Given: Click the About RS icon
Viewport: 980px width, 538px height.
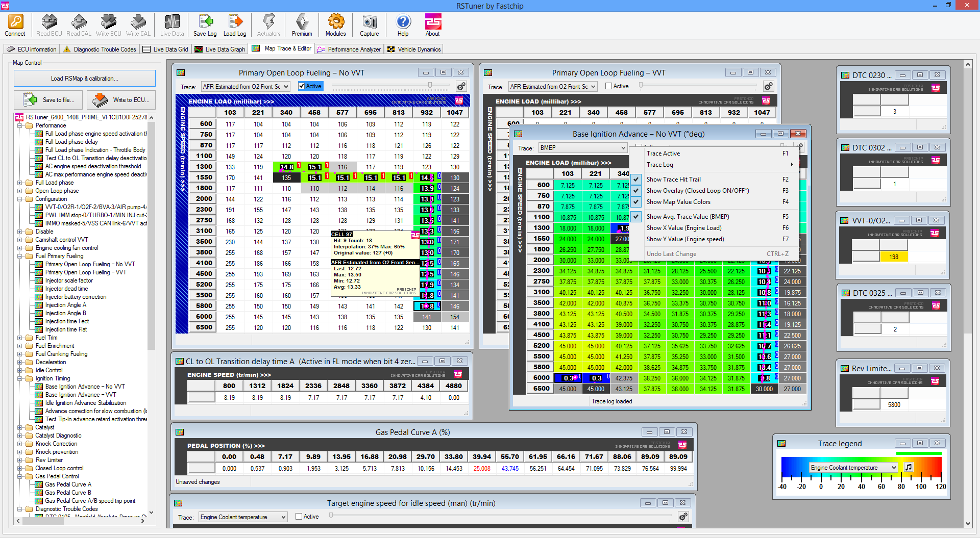Looking at the screenshot, I should 433,25.
